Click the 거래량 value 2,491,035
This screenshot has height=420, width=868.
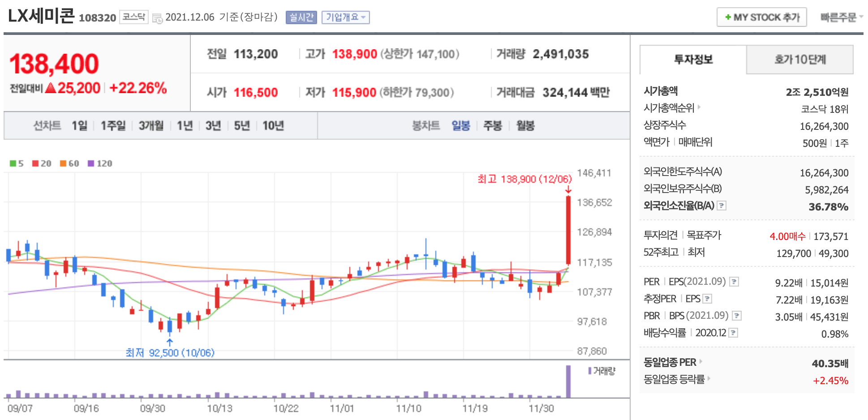point(561,54)
